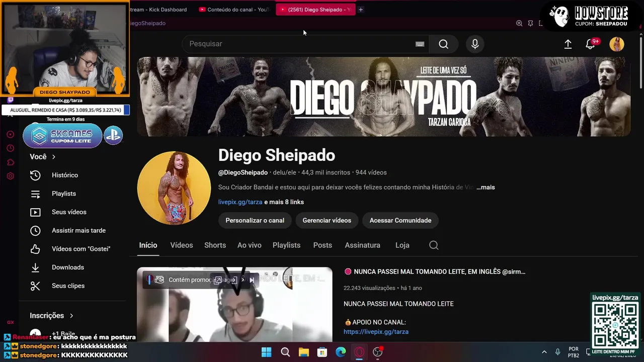Click the OBS Studio taskbar icon
Screen dimensions: 644x362
pyautogui.click(x=378, y=352)
